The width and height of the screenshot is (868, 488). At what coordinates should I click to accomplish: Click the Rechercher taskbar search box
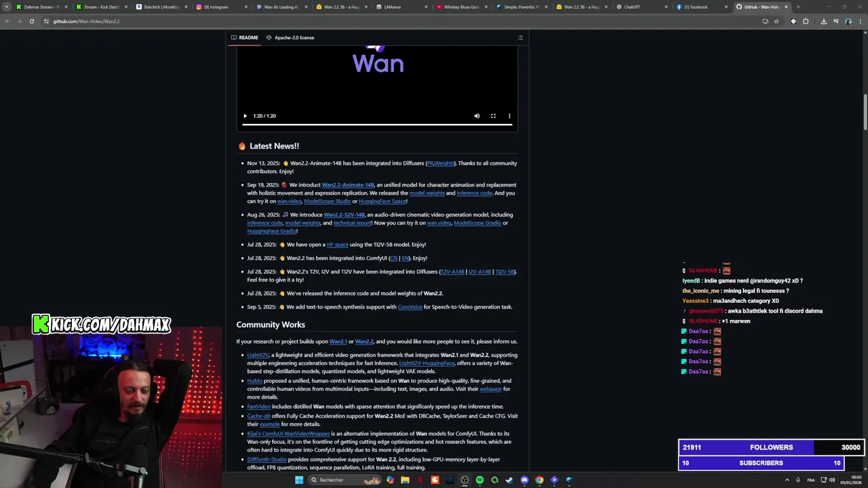pyautogui.click(x=344, y=480)
